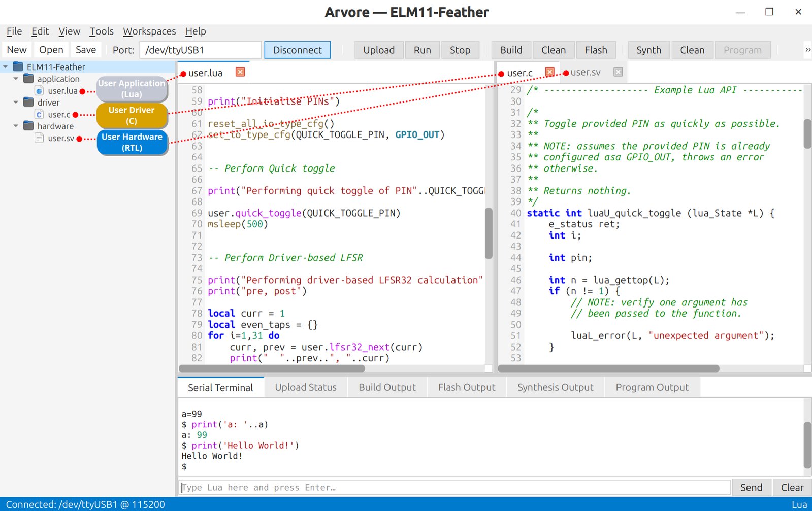
Task: Close the user.lua tab
Action: click(x=240, y=72)
